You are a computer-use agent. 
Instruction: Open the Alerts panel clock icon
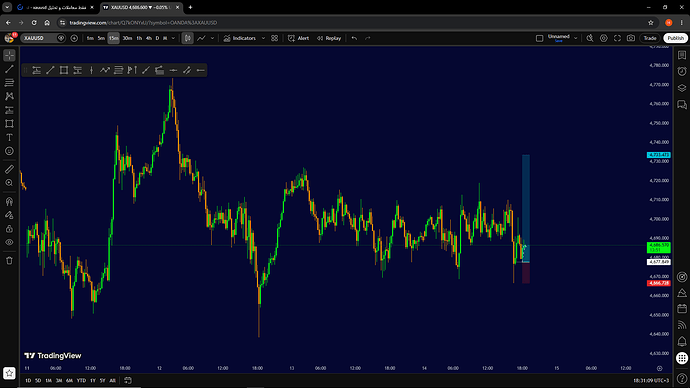pyautogui.click(x=682, y=71)
